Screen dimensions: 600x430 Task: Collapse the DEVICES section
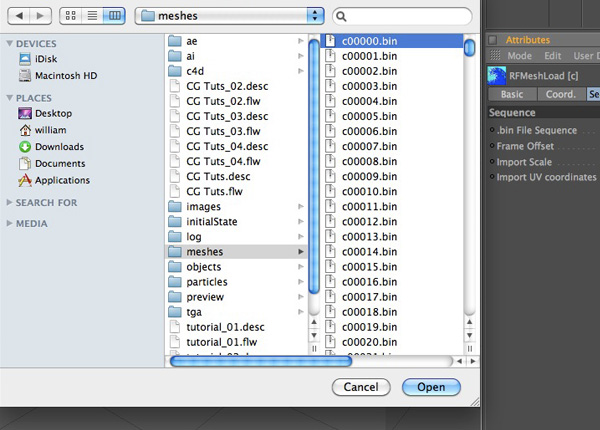pos(10,44)
